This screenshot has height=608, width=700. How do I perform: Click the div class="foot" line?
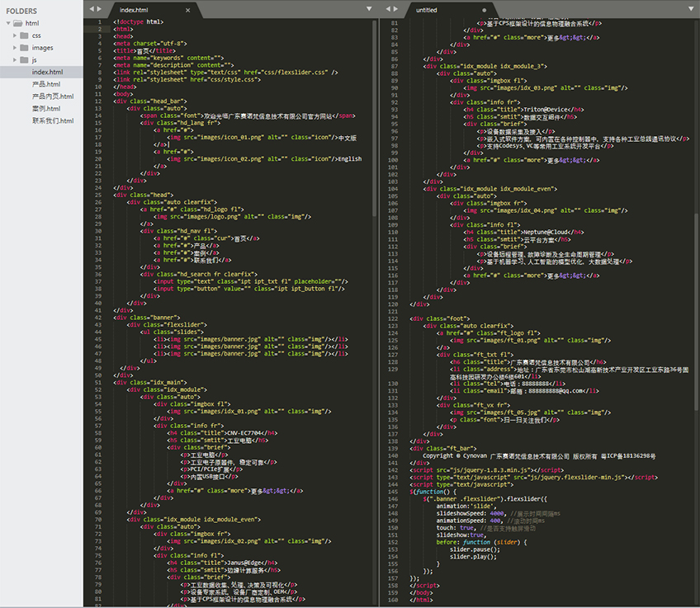pos(440,318)
